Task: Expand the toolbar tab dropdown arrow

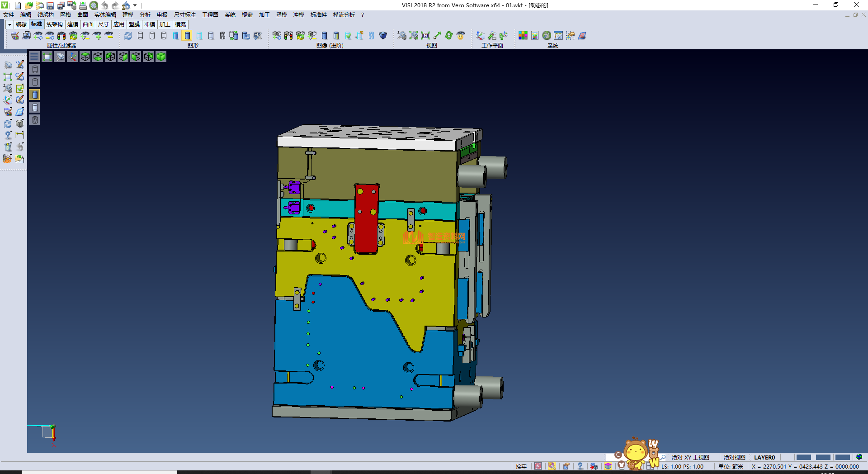Action: (9, 24)
